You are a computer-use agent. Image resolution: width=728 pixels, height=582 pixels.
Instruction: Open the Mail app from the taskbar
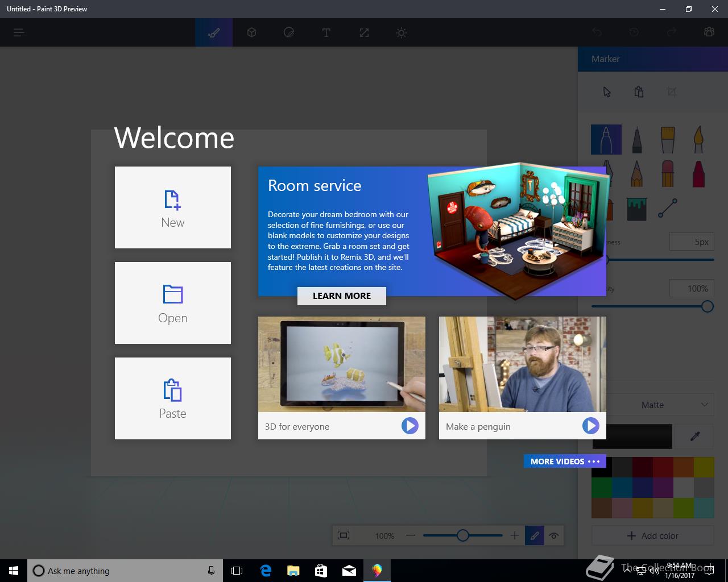(349, 571)
